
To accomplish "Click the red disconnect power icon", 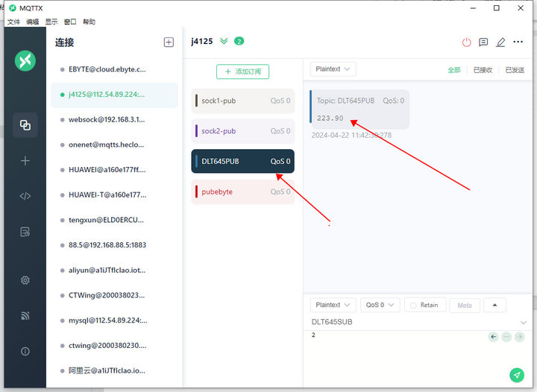I will coord(467,42).
